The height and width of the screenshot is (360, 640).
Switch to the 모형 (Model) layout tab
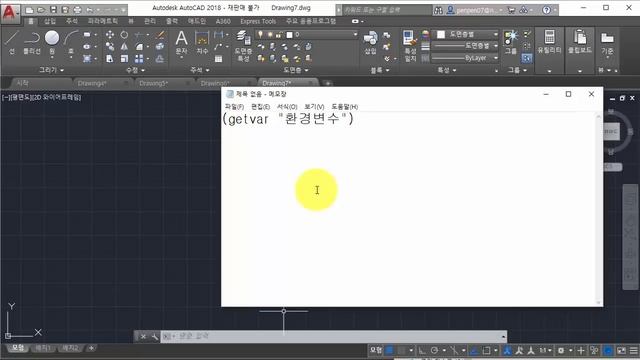point(18,348)
